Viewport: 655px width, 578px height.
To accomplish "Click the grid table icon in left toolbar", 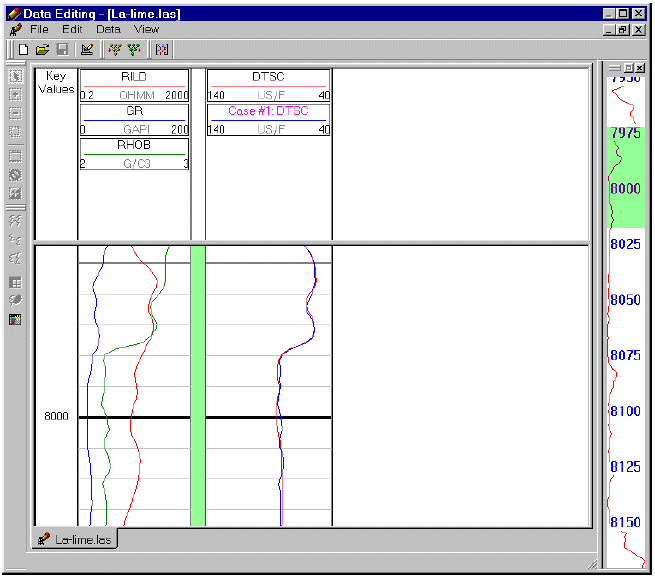I will [15, 282].
